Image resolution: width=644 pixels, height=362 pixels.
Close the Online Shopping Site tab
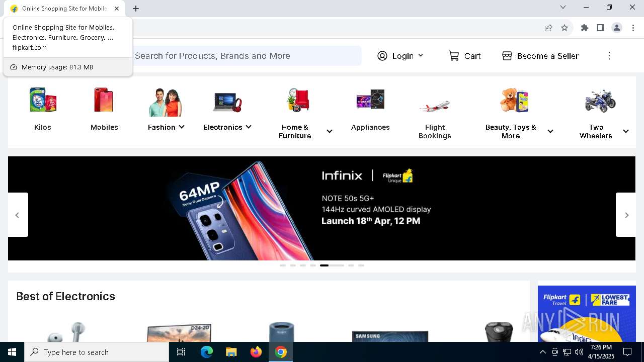(x=117, y=9)
